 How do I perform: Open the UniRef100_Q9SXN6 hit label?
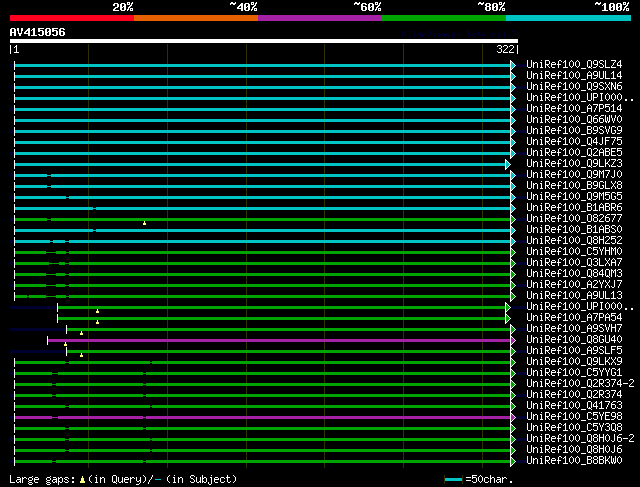tap(574, 87)
